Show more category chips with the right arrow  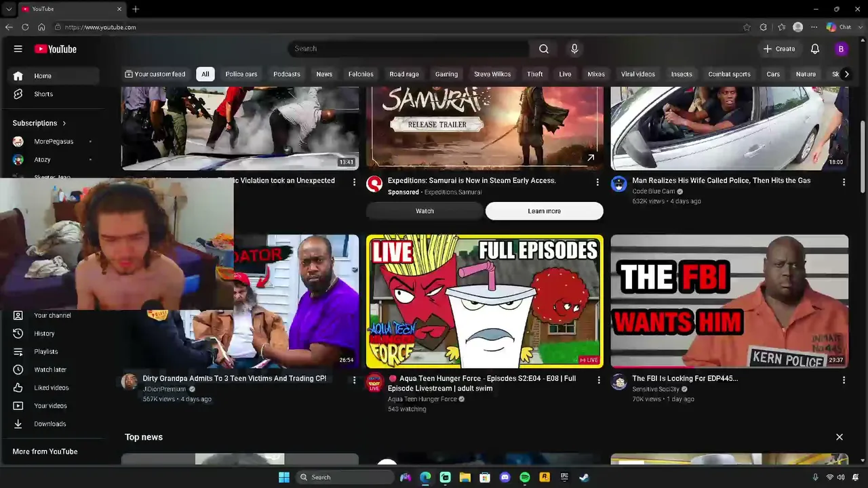(x=846, y=74)
